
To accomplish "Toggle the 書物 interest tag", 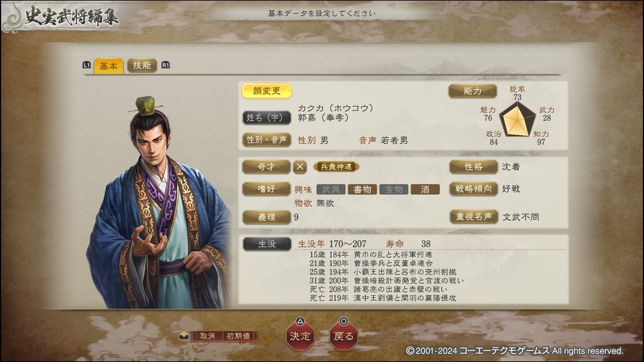I will (x=362, y=189).
